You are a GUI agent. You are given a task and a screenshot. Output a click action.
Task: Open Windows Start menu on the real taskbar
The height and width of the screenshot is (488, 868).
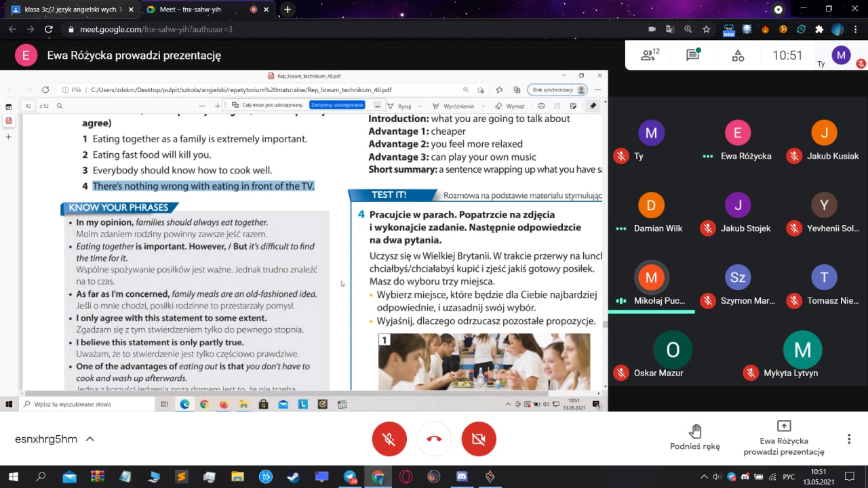click(13, 476)
